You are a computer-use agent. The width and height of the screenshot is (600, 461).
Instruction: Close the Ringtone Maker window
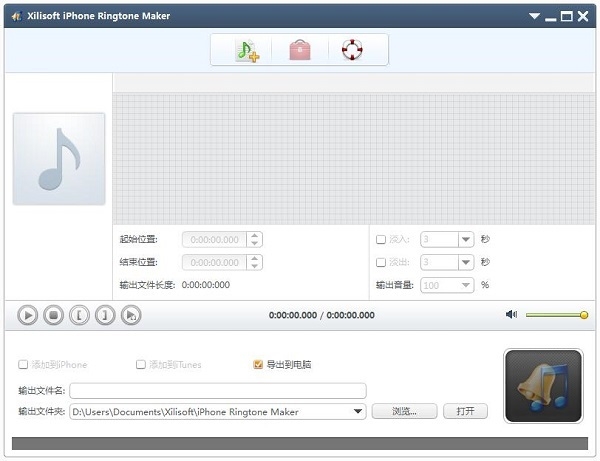[x=583, y=16]
